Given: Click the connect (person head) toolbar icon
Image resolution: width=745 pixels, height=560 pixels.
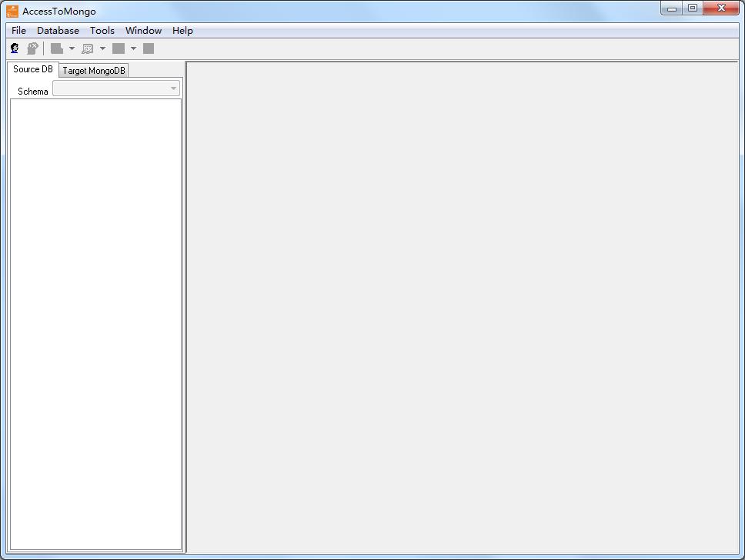Looking at the screenshot, I should [x=15, y=48].
